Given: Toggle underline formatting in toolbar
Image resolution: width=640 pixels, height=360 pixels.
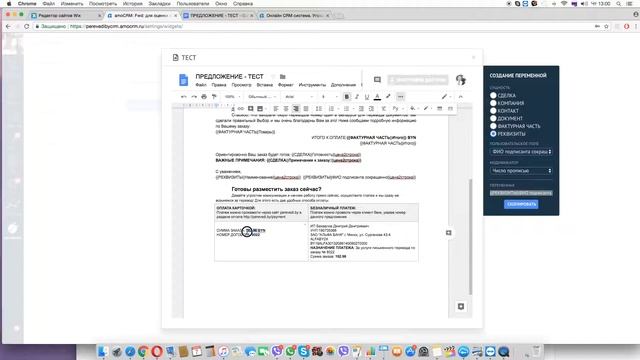Looking at the screenshot, I should [x=367, y=97].
